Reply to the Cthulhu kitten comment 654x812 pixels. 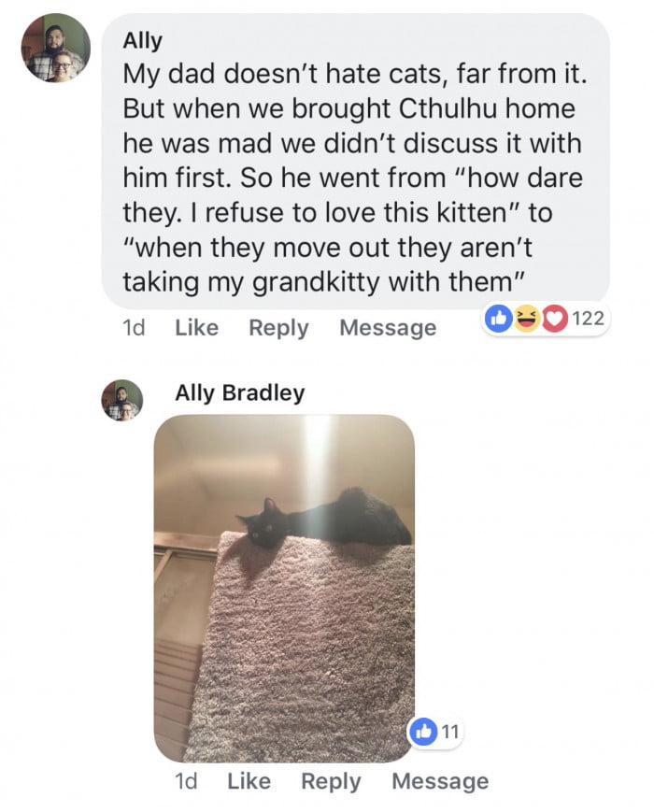[278, 328]
